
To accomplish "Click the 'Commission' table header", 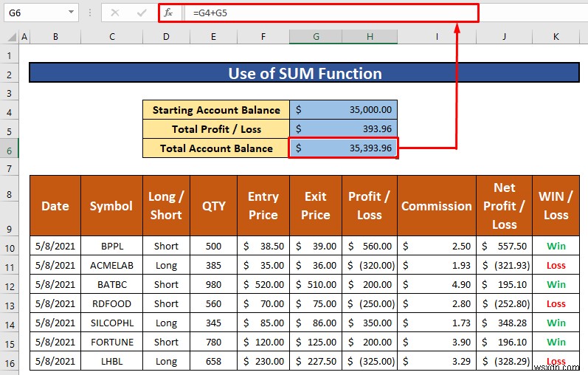I will (437, 206).
